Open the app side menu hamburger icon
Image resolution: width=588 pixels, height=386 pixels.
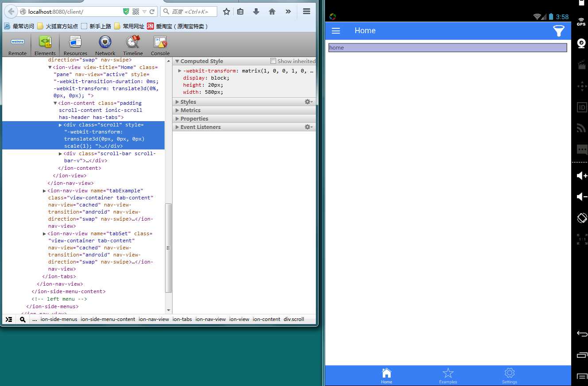pyautogui.click(x=336, y=31)
